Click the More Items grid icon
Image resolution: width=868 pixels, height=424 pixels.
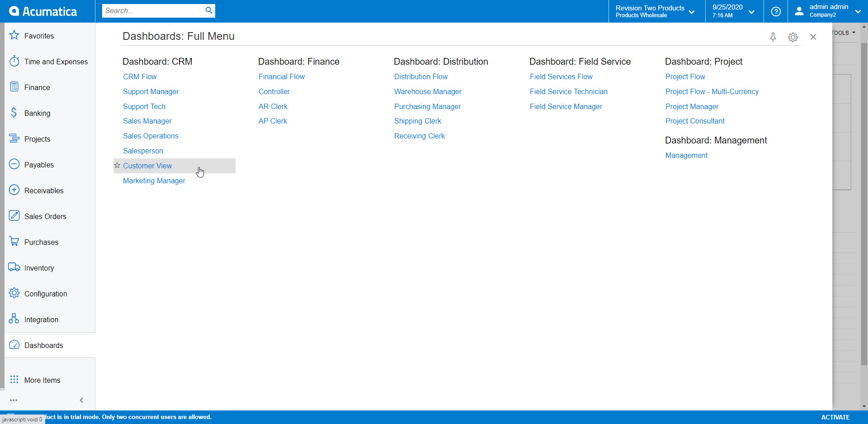[14, 380]
